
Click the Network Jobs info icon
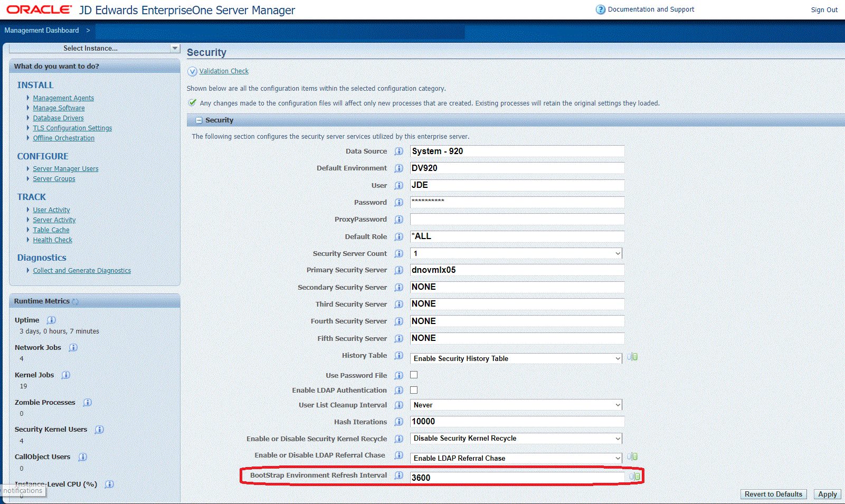[73, 348]
